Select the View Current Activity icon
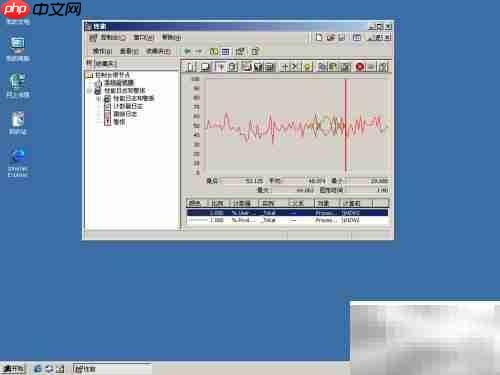This screenshot has height=375, width=500. (220, 67)
